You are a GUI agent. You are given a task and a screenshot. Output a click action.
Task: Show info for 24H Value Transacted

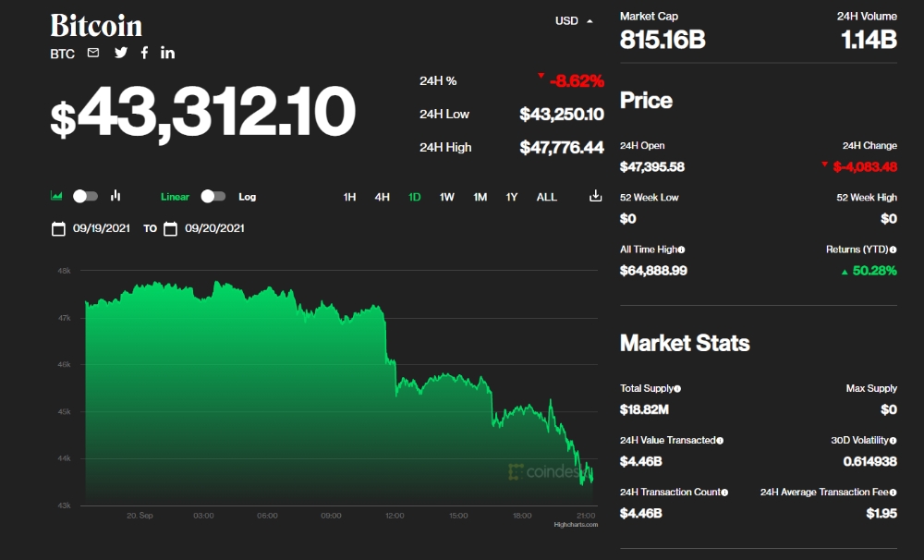720,441
